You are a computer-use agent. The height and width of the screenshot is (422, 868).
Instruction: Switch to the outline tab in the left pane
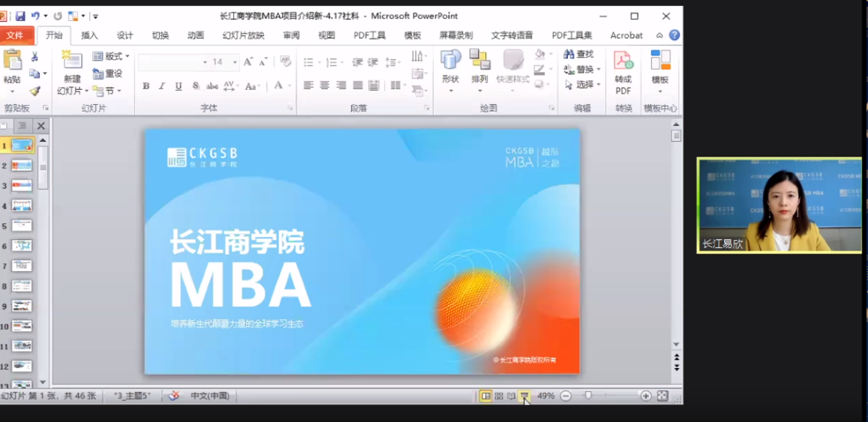(x=23, y=125)
